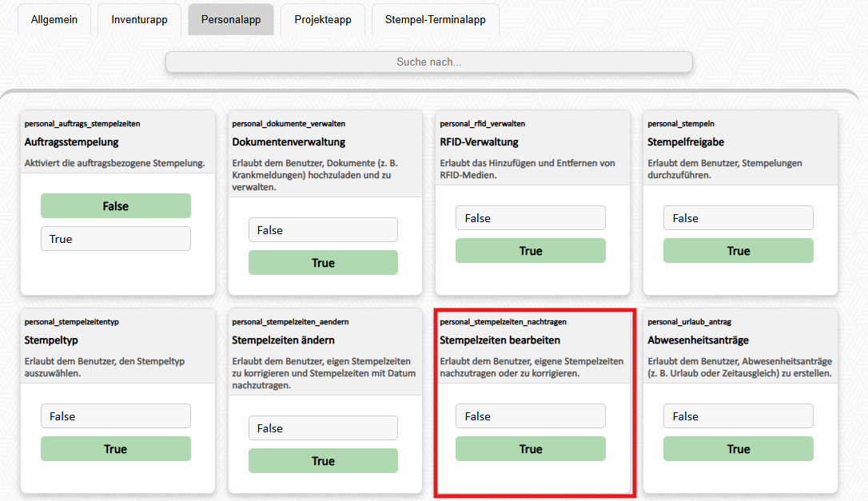Set Dokumentenverwaltung to False
Image resolution: width=868 pixels, height=501 pixels.
tap(323, 230)
